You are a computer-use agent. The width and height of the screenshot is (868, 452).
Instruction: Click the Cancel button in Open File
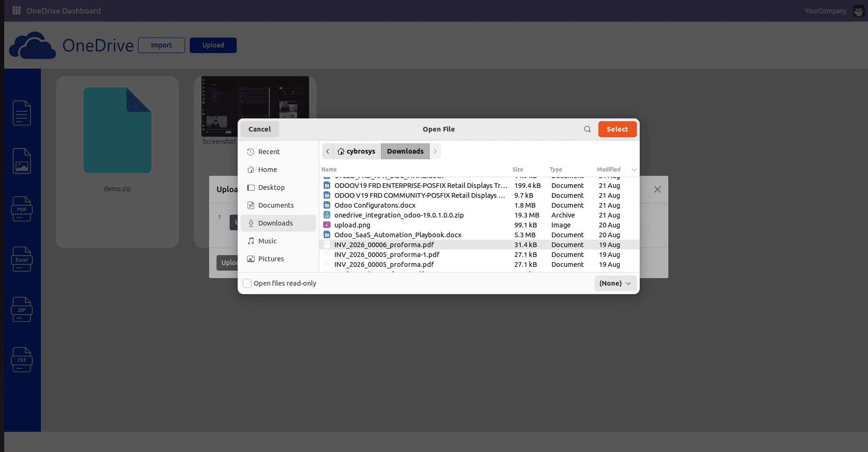[x=260, y=129]
